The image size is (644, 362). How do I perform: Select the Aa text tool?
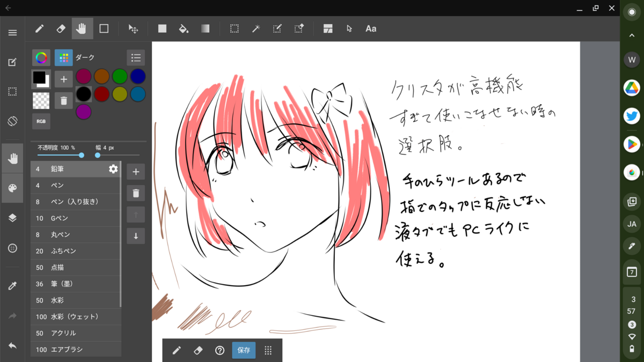371,28
